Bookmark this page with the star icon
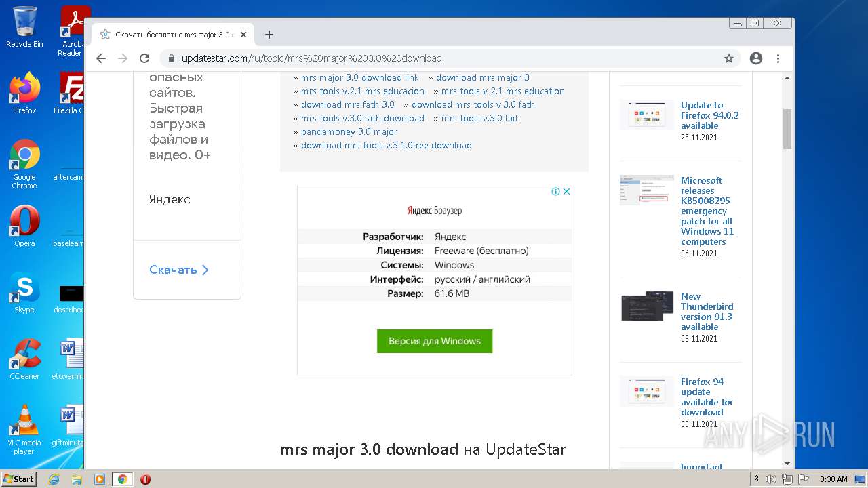 pyautogui.click(x=729, y=58)
